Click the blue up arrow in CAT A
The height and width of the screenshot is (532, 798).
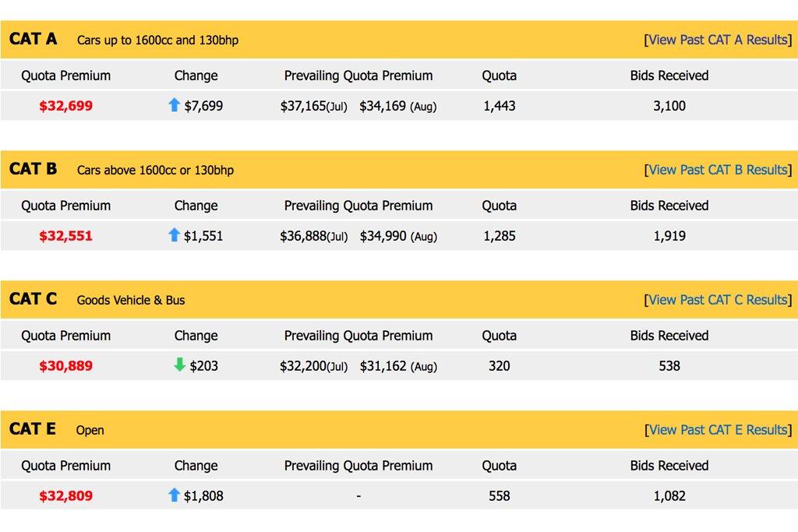175,105
